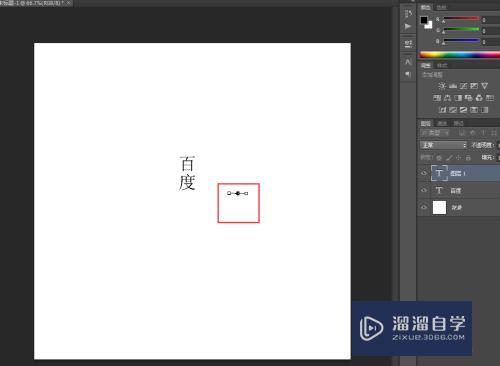
Task: Switch to the 图层 Layers tab
Action: pyautogui.click(x=426, y=123)
